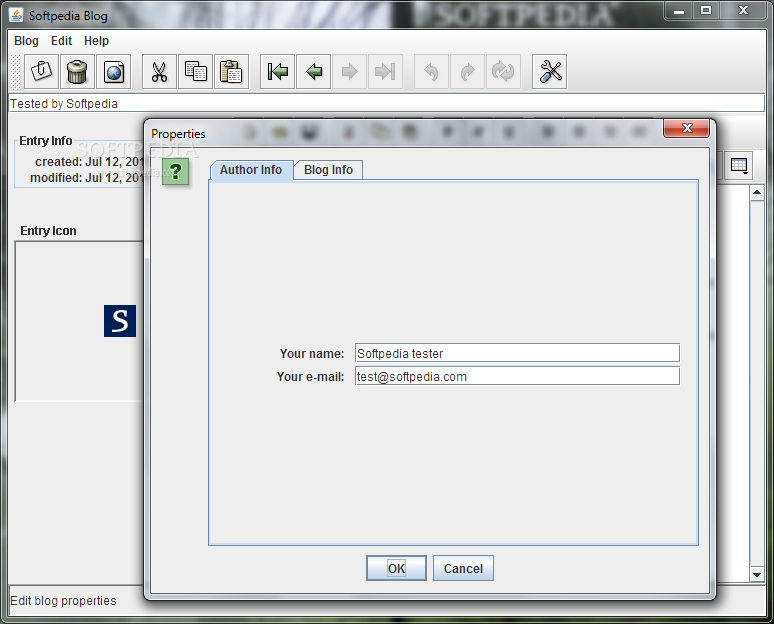Click the greyed undo icon
Image resolution: width=774 pixels, height=624 pixels.
tap(431, 72)
